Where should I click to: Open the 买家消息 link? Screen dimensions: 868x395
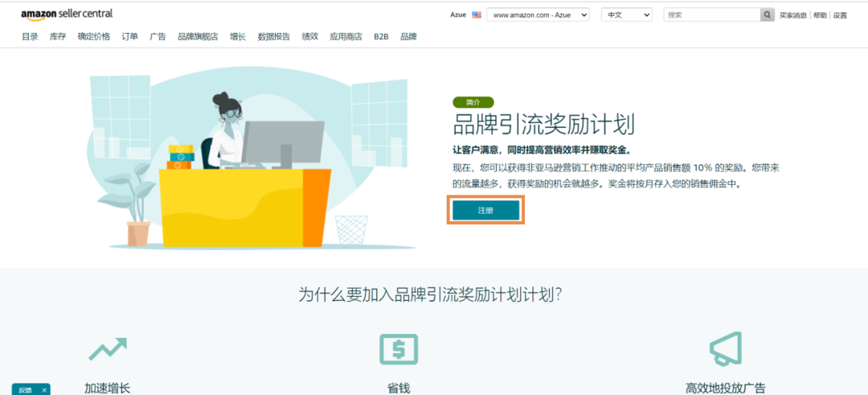792,15
